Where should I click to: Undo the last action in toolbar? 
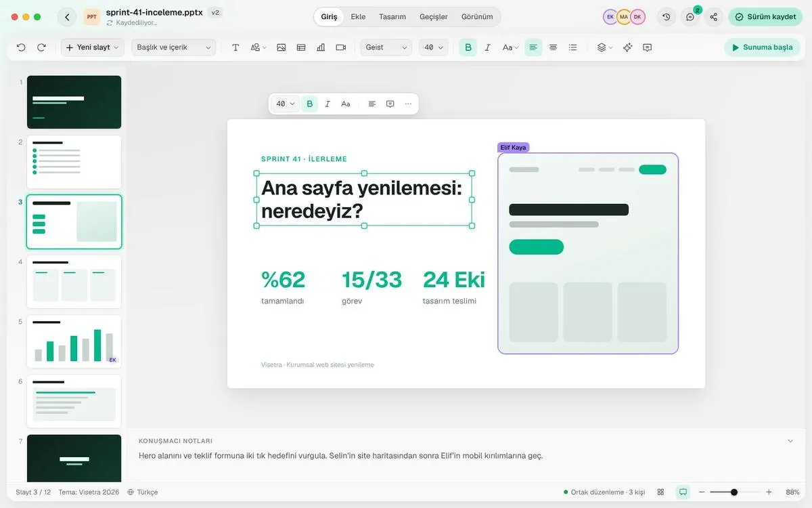pos(21,47)
